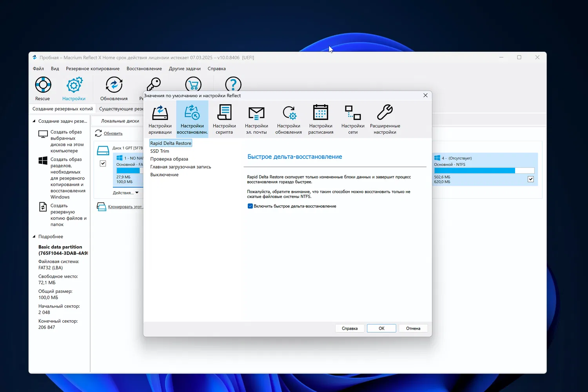
Task: Collapse Создание задач резервного копирования tree
Action: 34,121
